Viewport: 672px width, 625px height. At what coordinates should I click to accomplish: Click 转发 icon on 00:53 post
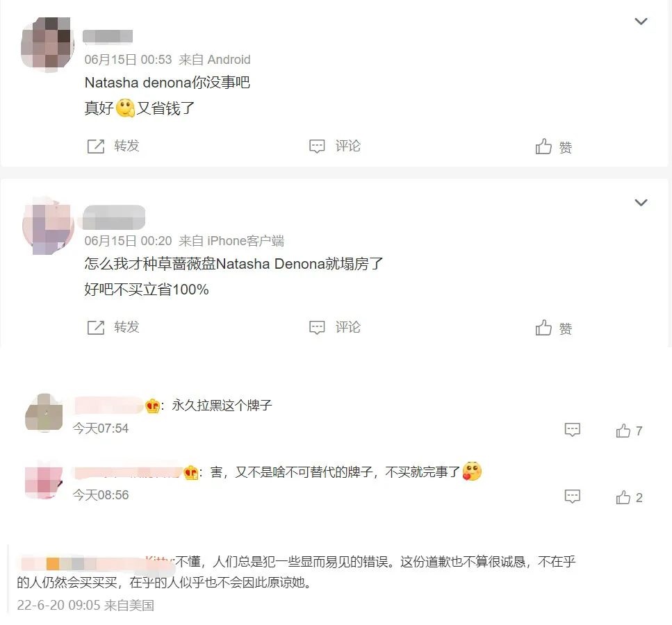pyautogui.click(x=96, y=146)
